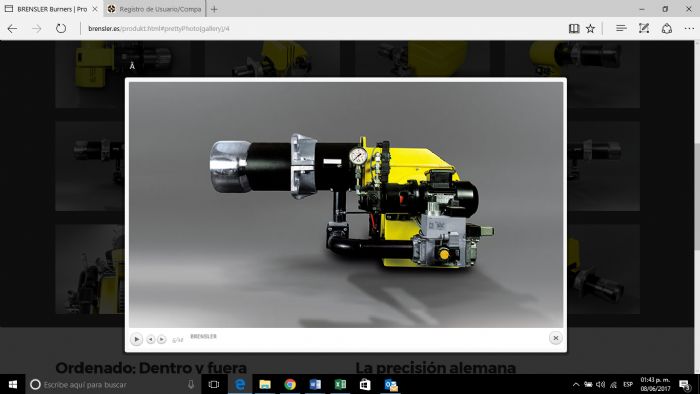Open the Edge share/notifications icon
The image size is (700, 394).
pyautogui.click(x=667, y=29)
